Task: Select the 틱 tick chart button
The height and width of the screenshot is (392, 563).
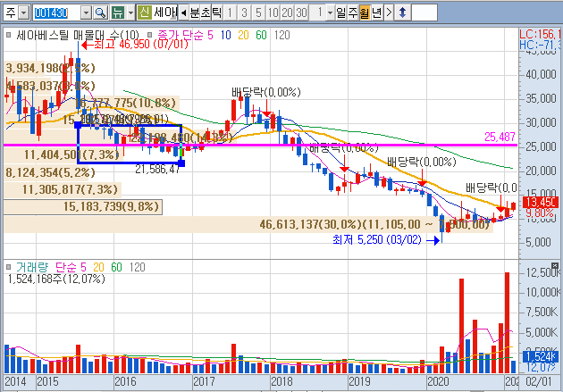Action: (x=217, y=13)
